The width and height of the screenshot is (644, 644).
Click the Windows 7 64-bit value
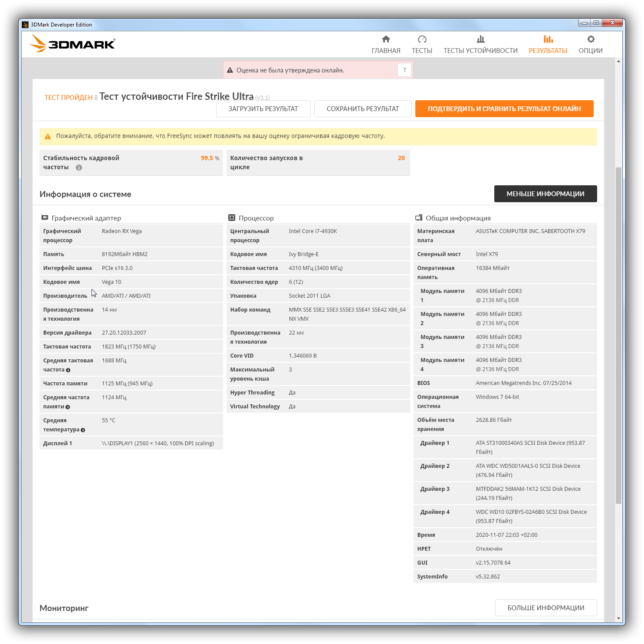[497, 397]
